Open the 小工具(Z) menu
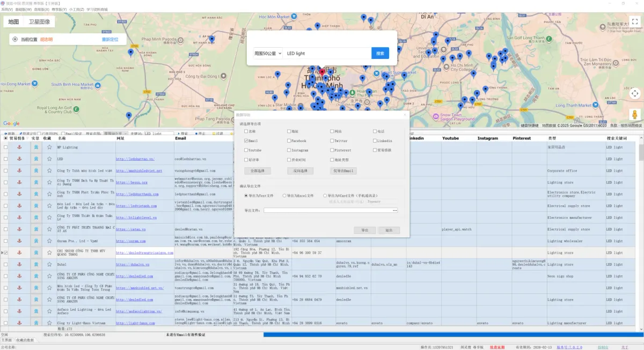 77,9
